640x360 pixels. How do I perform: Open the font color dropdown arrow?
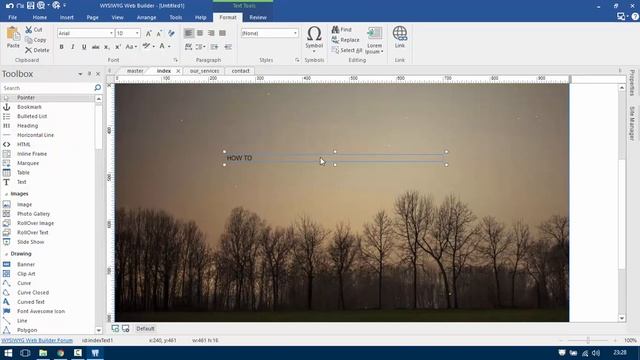click(169, 47)
